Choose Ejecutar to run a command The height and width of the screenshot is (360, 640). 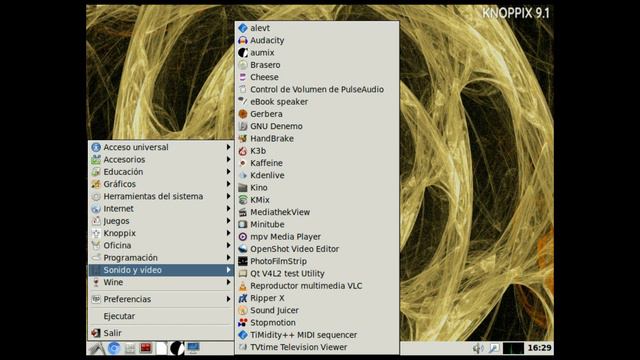click(161, 316)
